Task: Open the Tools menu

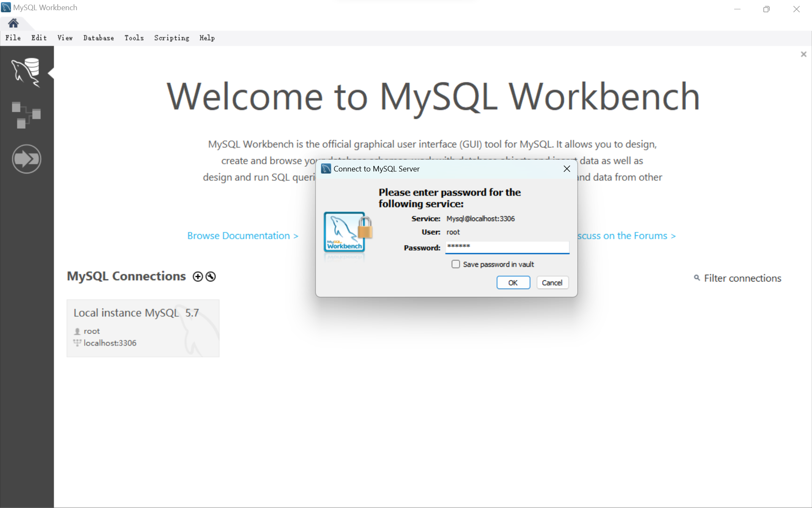Action: 134,38
